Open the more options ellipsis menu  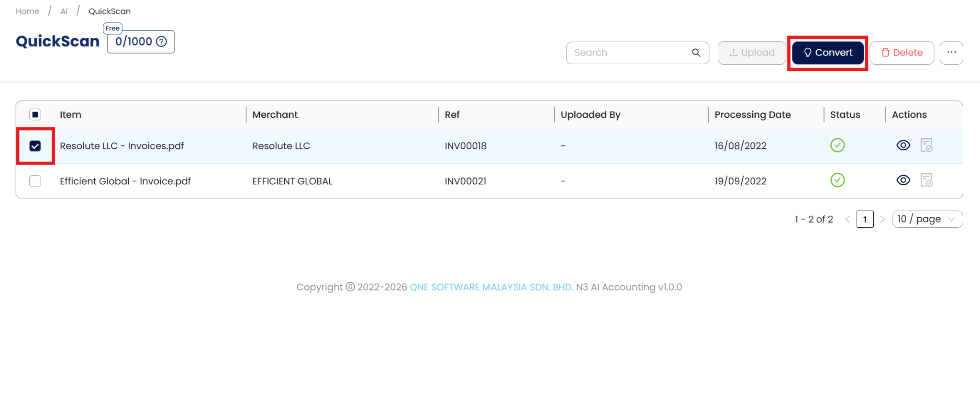[951, 53]
